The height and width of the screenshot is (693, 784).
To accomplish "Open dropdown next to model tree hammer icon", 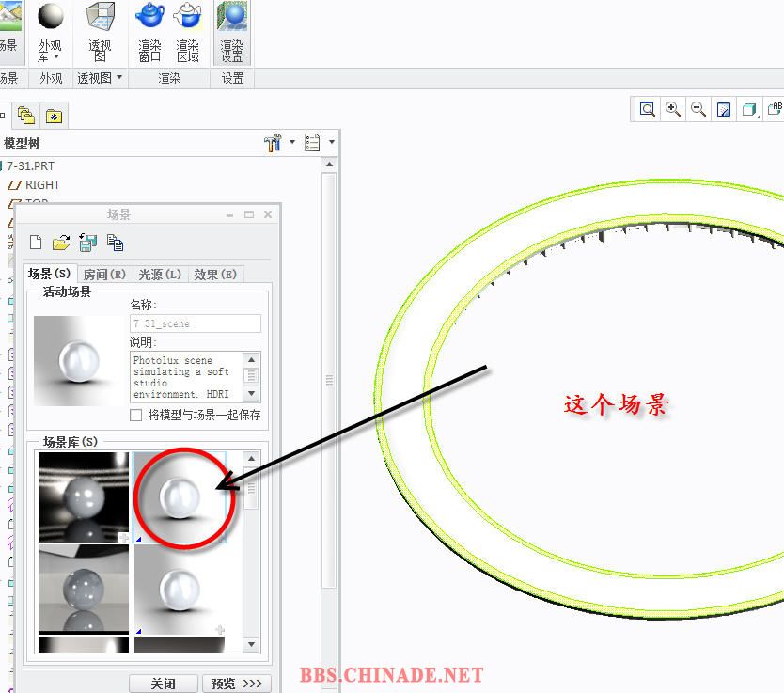I will 292,142.
